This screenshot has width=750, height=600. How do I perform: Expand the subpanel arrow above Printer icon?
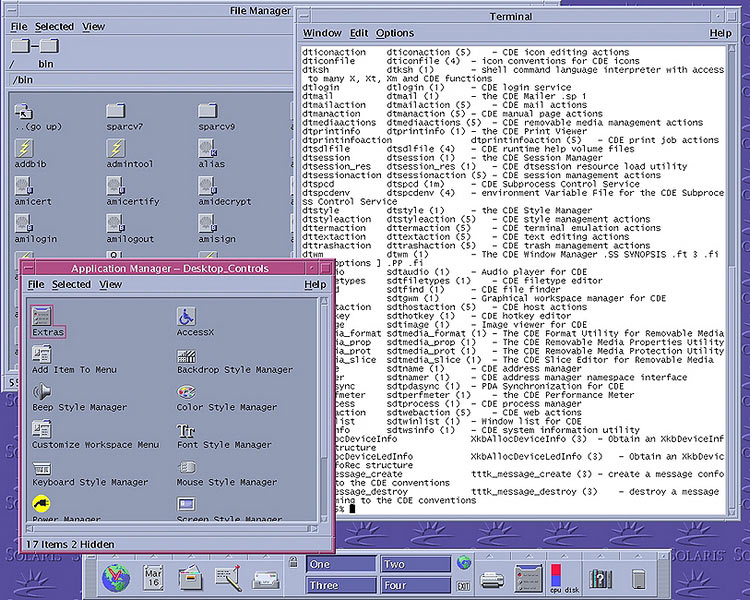491,557
